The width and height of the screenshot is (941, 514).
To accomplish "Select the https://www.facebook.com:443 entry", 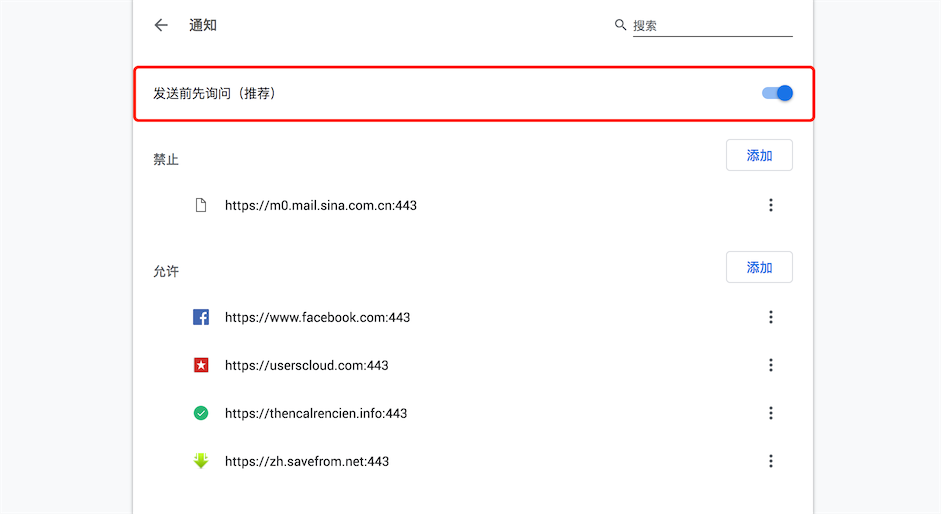I will tap(317, 317).
